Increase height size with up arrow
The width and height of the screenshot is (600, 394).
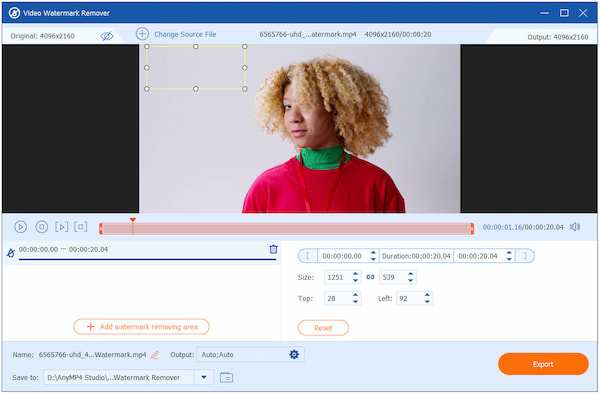[x=411, y=274]
